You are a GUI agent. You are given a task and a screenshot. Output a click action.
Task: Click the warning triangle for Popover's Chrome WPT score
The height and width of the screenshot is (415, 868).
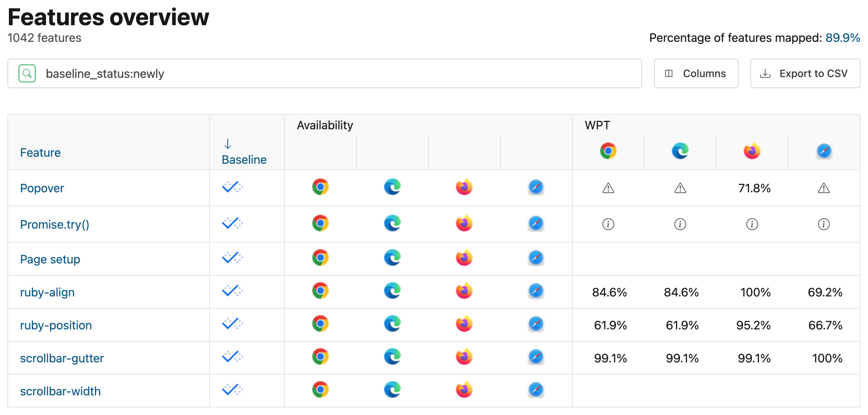click(608, 188)
